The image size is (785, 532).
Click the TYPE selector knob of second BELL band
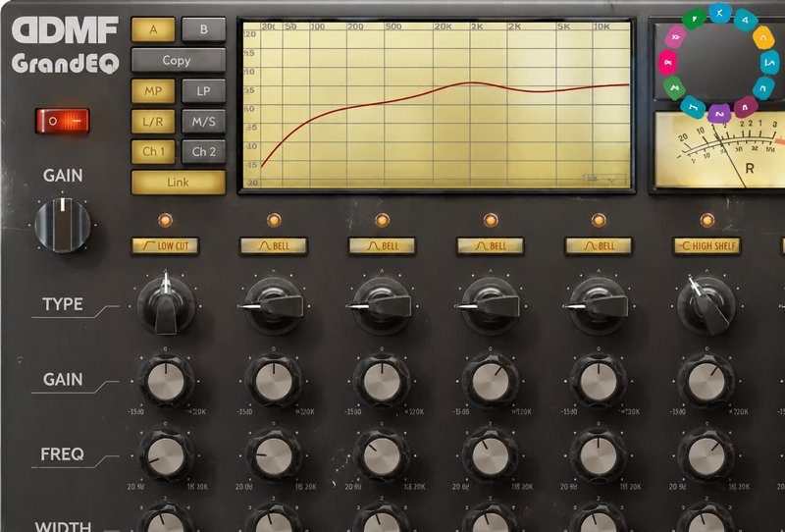(x=382, y=305)
